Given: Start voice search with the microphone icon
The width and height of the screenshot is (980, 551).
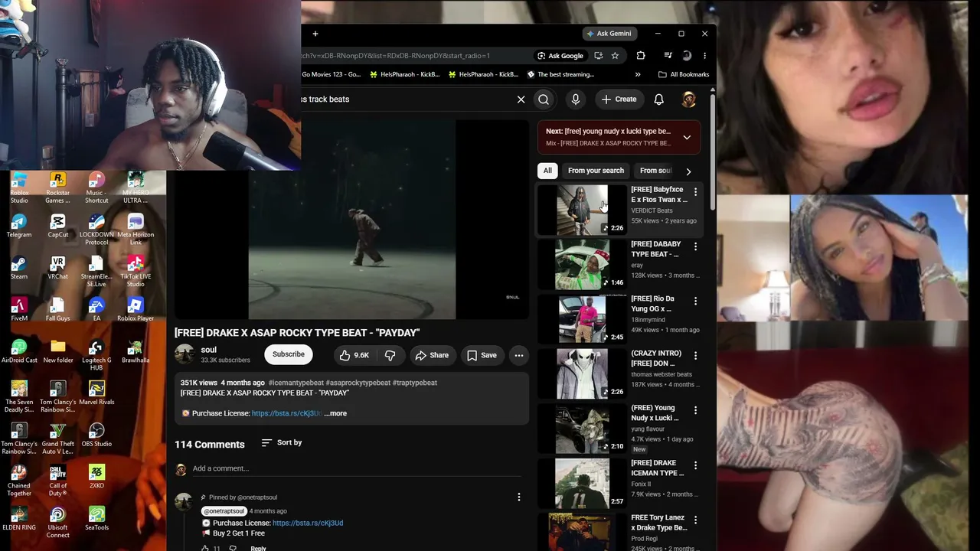Looking at the screenshot, I should tap(576, 99).
